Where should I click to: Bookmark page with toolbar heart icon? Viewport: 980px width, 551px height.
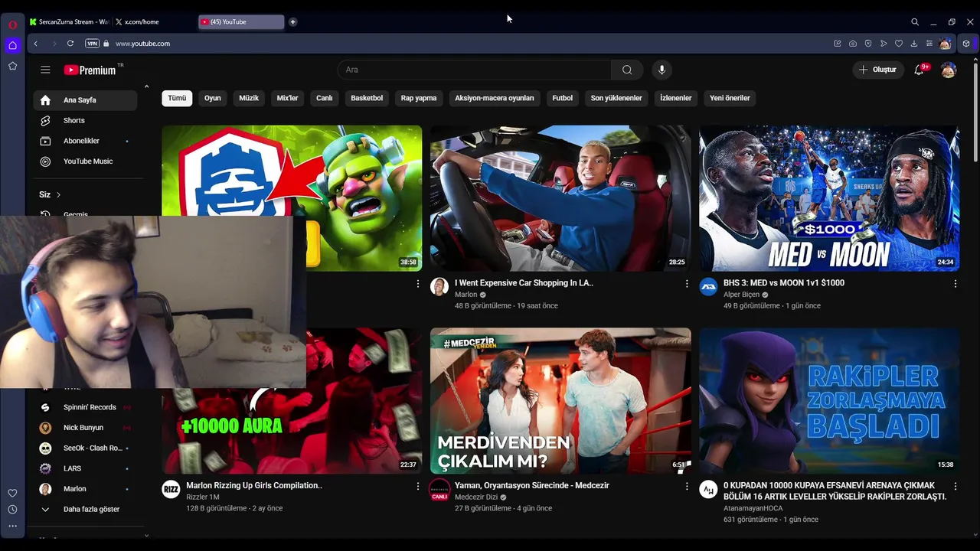click(899, 44)
